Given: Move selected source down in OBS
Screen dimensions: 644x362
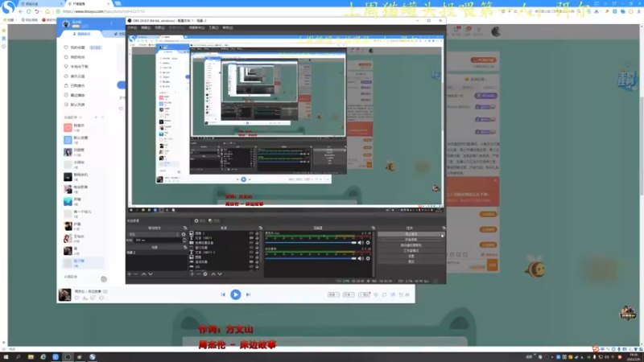Looking at the screenshot, I should (220, 274).
